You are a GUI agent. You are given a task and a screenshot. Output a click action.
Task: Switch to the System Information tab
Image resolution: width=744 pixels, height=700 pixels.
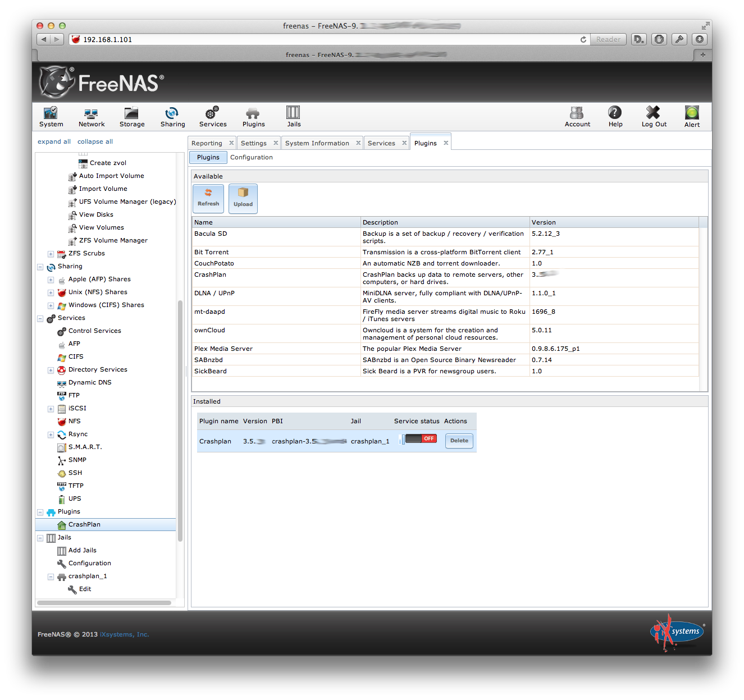click(x=317, y=143)
